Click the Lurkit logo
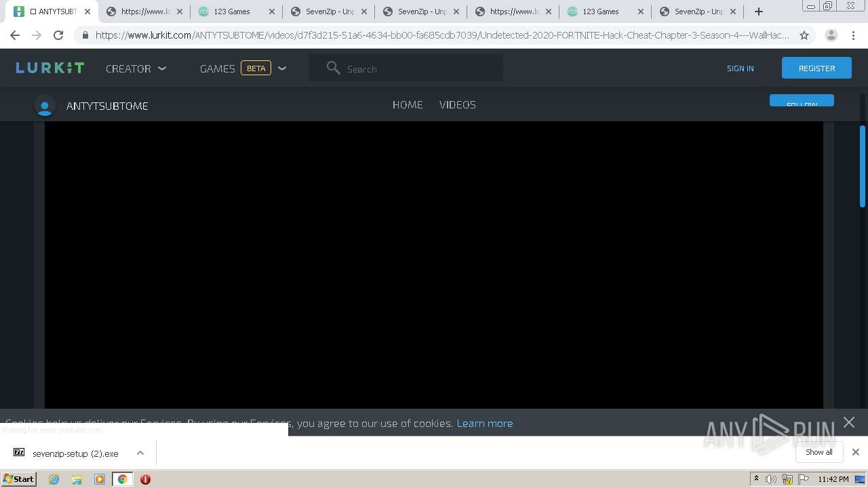 click(50, 68)
